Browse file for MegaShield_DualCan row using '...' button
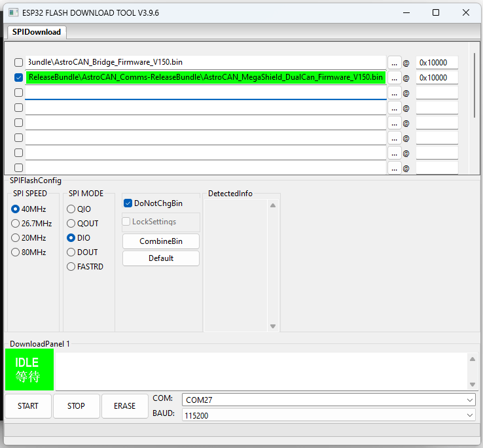 (394, 78)
